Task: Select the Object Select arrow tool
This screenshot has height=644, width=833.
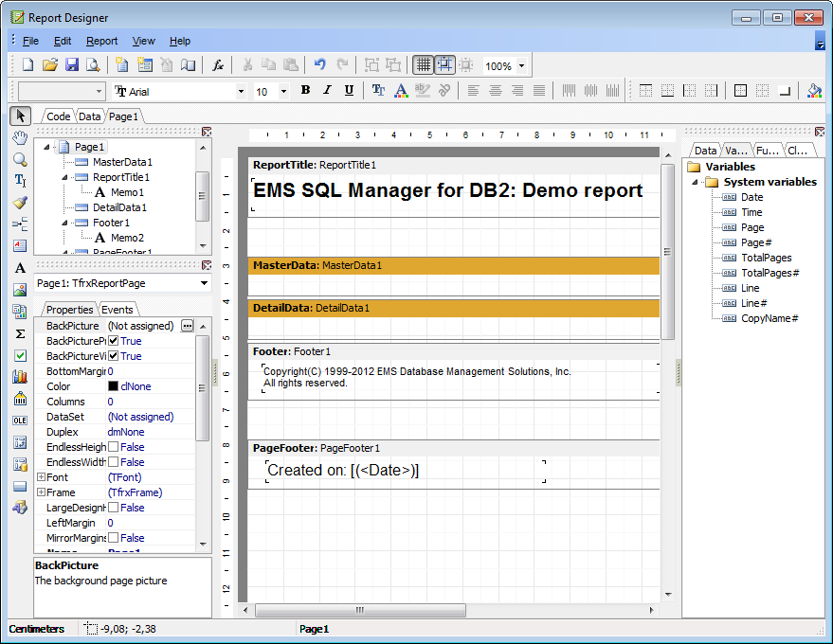Action: tap(20, 116)
